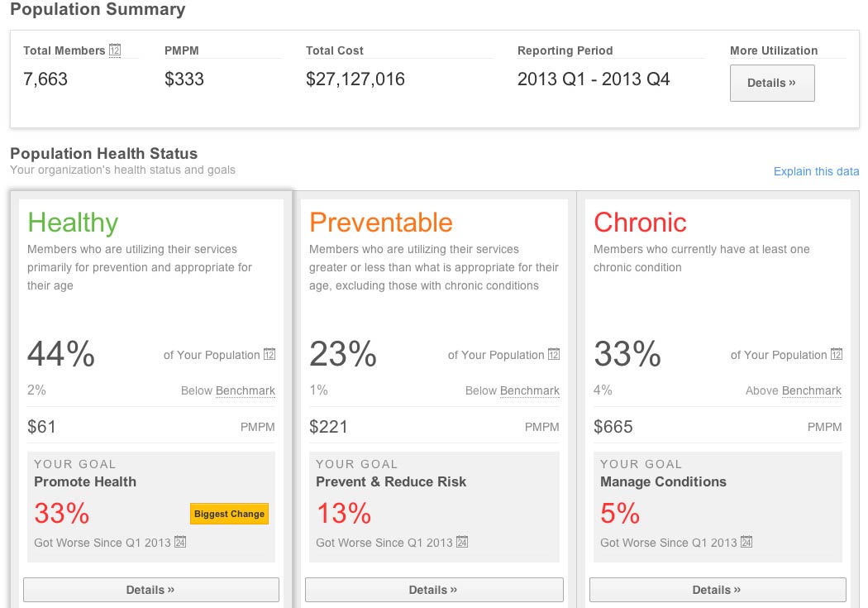Image resolution: width=868 pixels, height=608 pixels.
Task: Click date icon after Preventable 'Since Q1 2013'
Action: coord(462,543)
